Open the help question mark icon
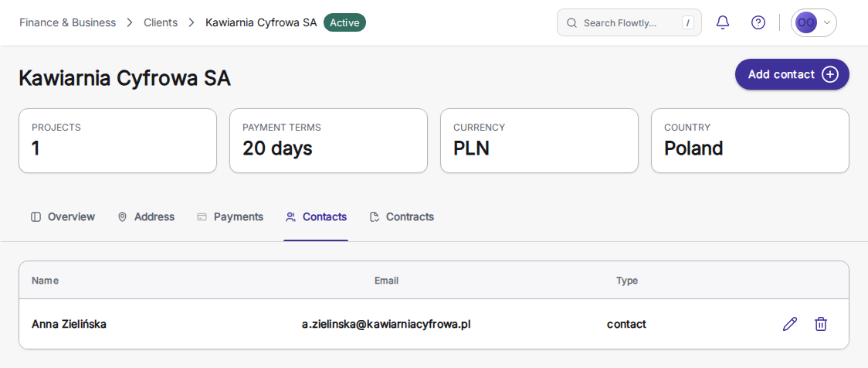Screen dimensions: 868x368 (x=758, y=22)
